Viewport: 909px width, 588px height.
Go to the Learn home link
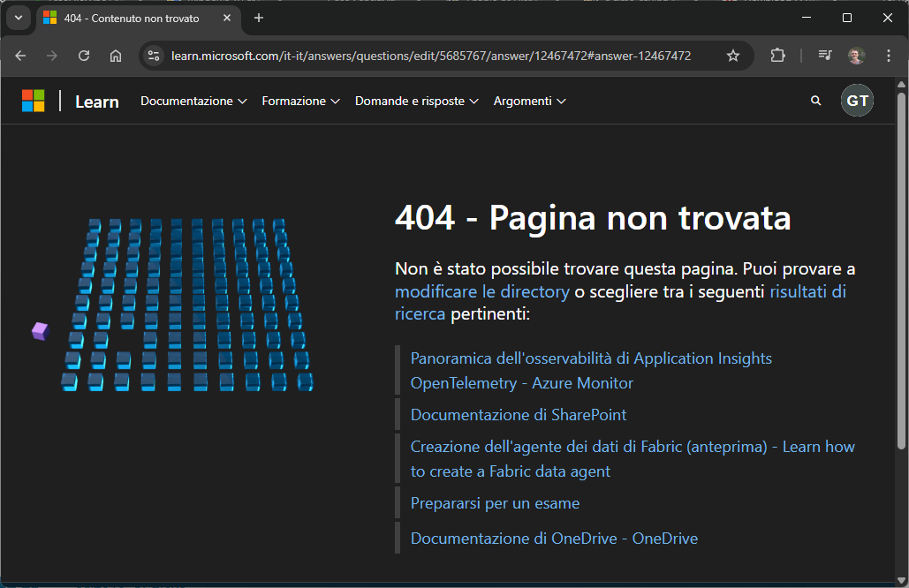[97, 102]
